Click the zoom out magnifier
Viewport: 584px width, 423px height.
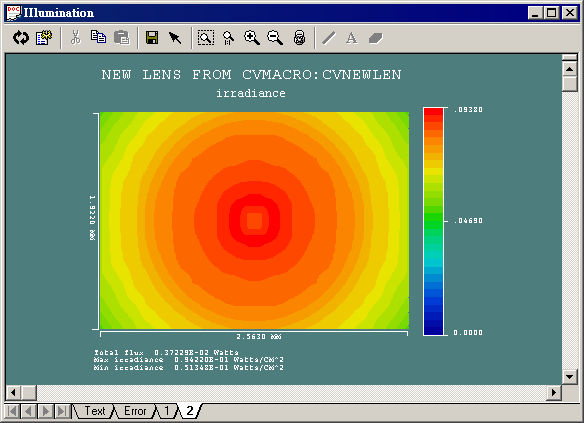click(275, 38)
